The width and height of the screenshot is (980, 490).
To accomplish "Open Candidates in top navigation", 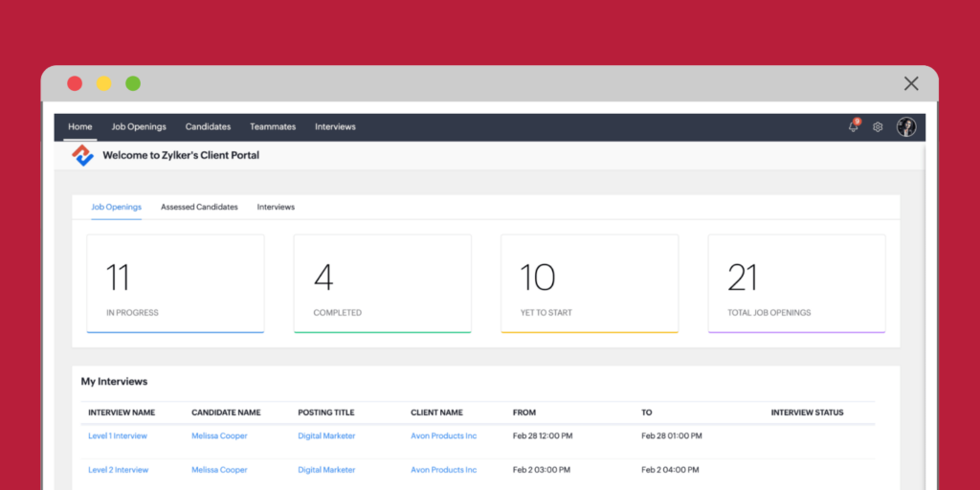I will coord(208,127).
